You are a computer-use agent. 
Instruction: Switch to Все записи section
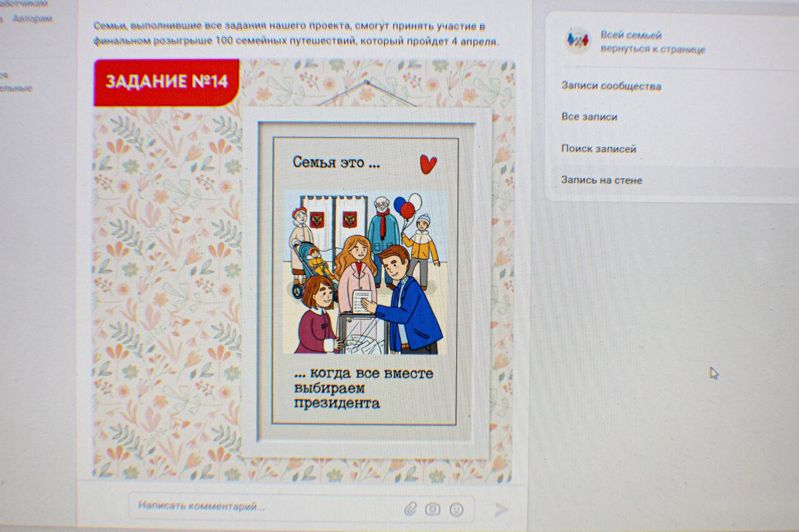tap(589, 117)
